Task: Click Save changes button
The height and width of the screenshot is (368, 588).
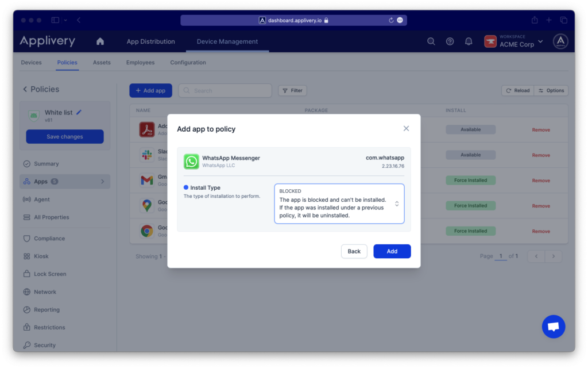Action: click(x=65, y=137)
